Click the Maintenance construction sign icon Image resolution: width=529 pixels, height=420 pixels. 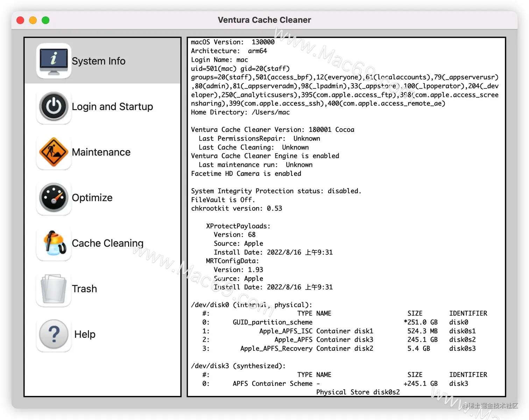point(54,152)
